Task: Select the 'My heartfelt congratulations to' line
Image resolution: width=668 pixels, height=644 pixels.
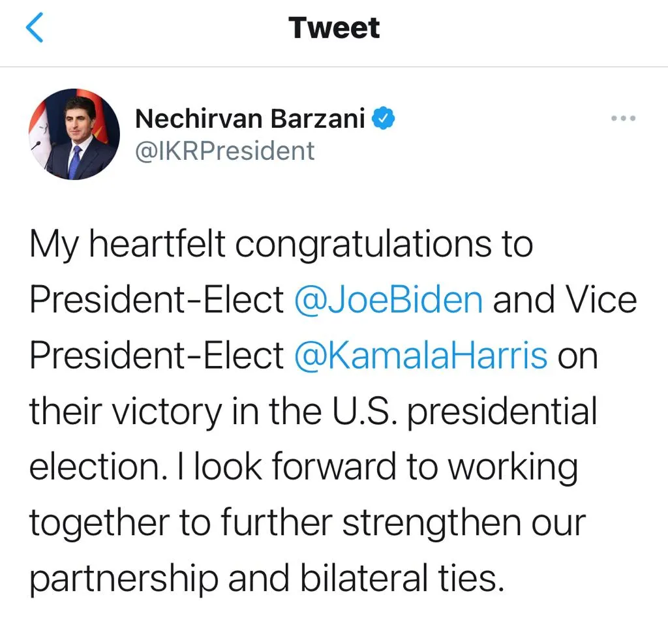Action: 281,245
